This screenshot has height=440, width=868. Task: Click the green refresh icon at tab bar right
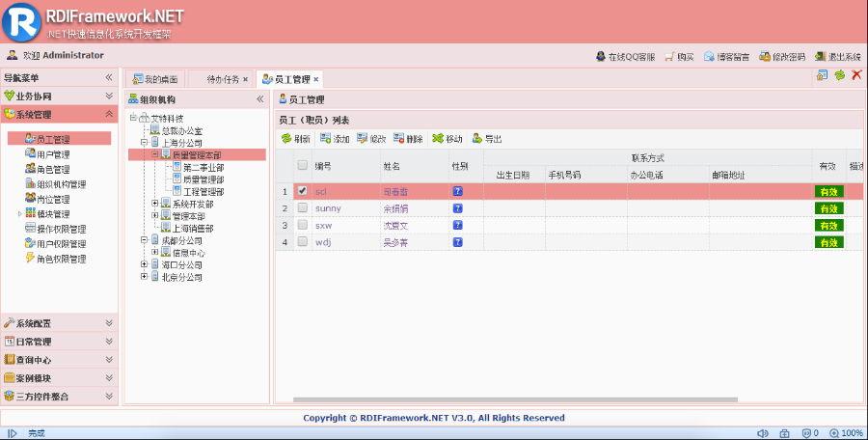tap(840, 75)
